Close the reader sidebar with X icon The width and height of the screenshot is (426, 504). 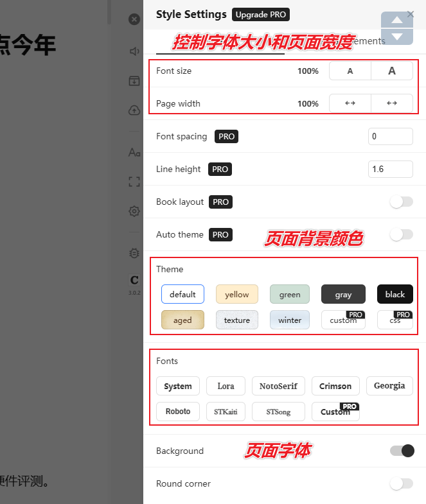click(x=134, y=19)
